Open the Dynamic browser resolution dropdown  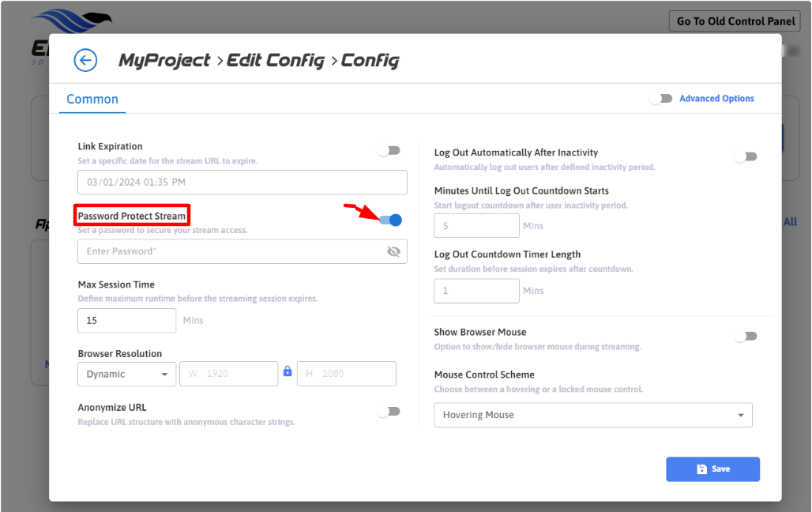tap(126, 374)
